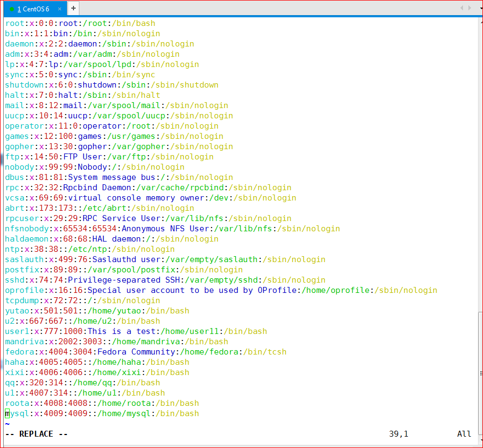Click the nobody:x:99:99 line

click(x=95, y=167)
